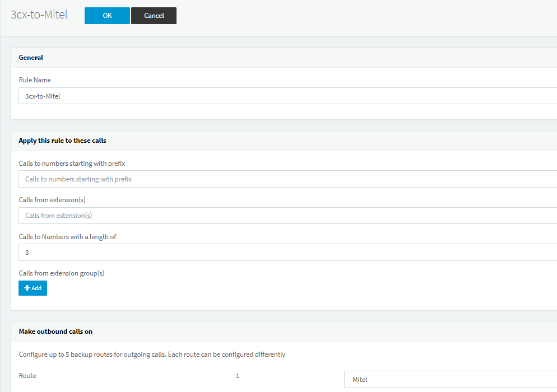
Task: Click the backup routes description text
Action: click(x=152, y=354)
